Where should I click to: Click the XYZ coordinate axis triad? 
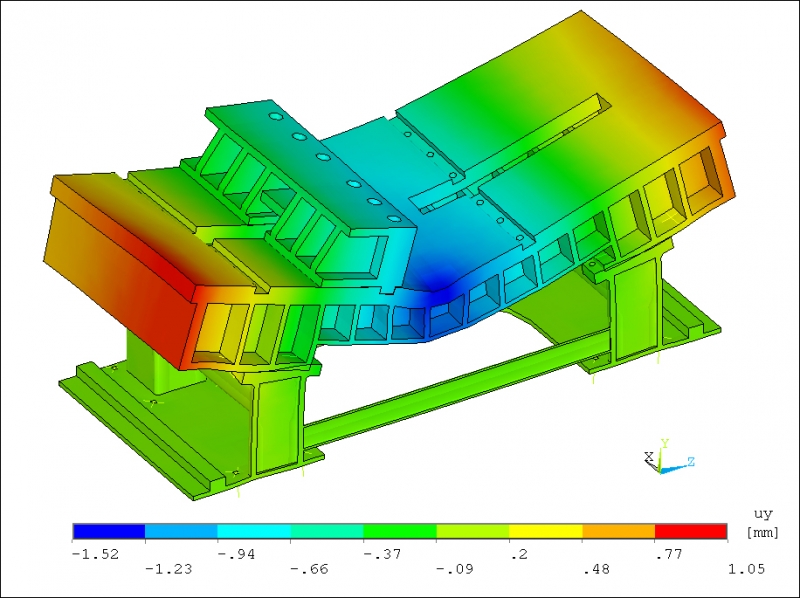(x=663, y=458)
